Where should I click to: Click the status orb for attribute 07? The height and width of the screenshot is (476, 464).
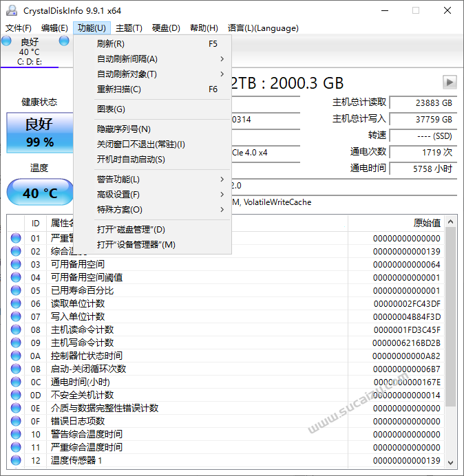click(x=16, y=316)
